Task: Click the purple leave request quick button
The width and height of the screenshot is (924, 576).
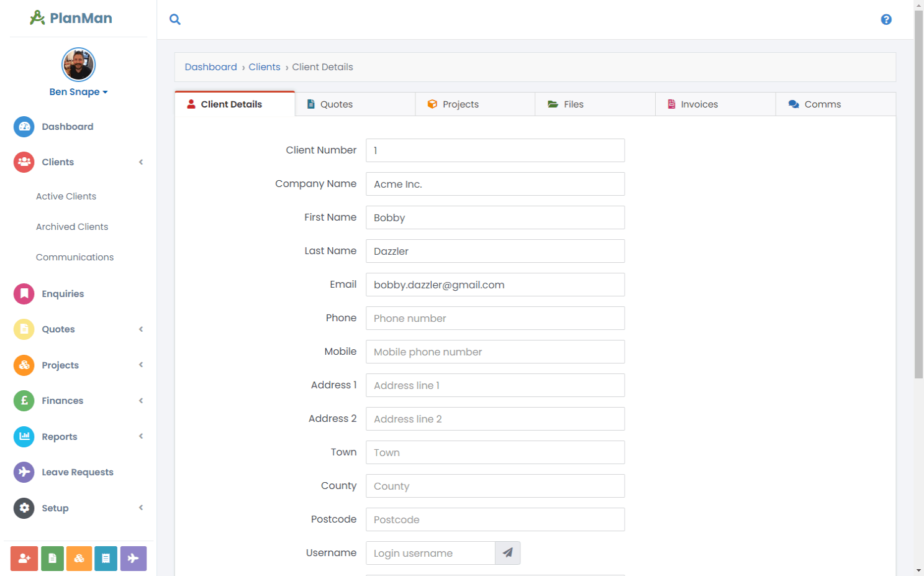Action: (134, 559)
